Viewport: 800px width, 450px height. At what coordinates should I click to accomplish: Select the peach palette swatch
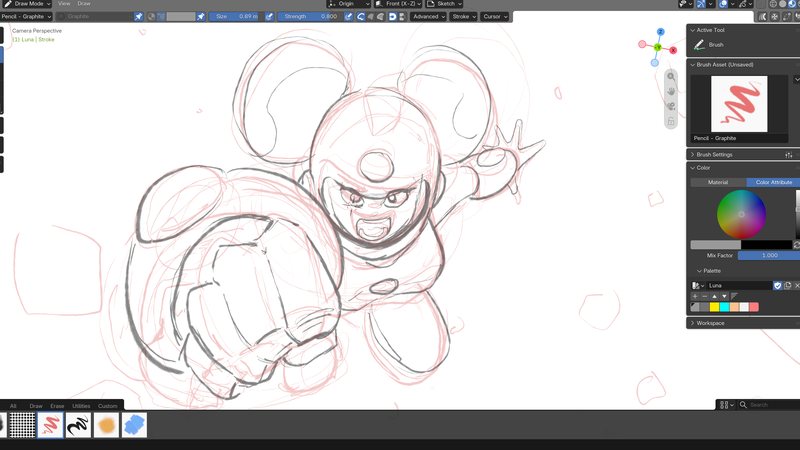click(x=734, y=307)
